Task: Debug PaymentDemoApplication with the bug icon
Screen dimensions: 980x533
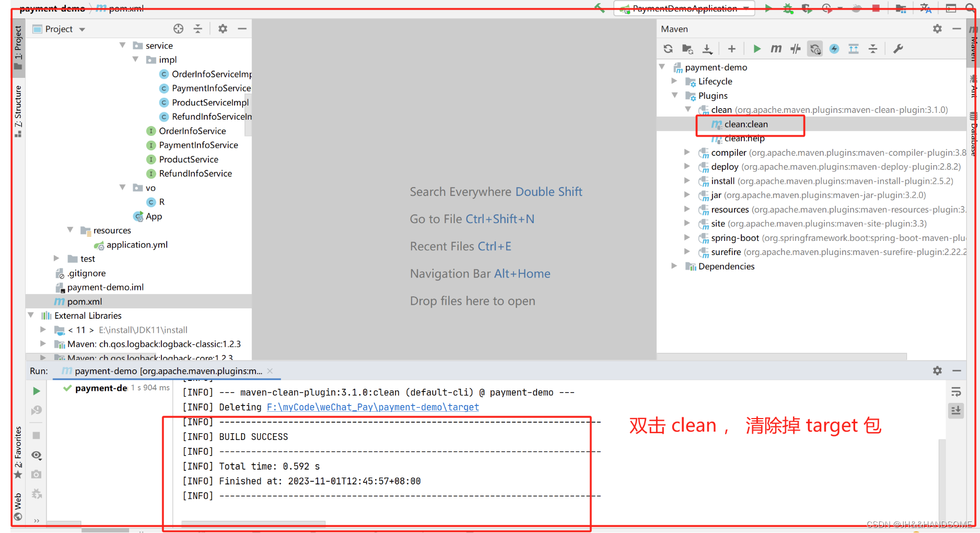Action: pos(788,8)
